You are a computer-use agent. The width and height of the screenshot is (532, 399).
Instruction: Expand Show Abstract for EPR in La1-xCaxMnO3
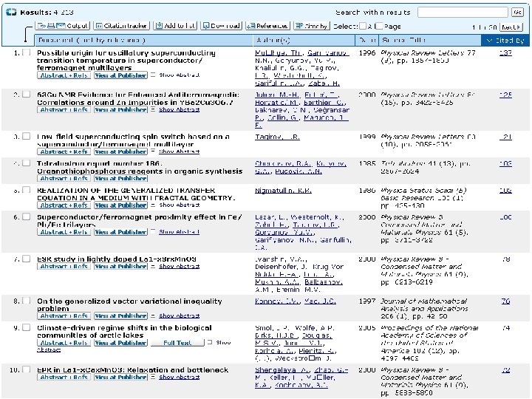179,378
